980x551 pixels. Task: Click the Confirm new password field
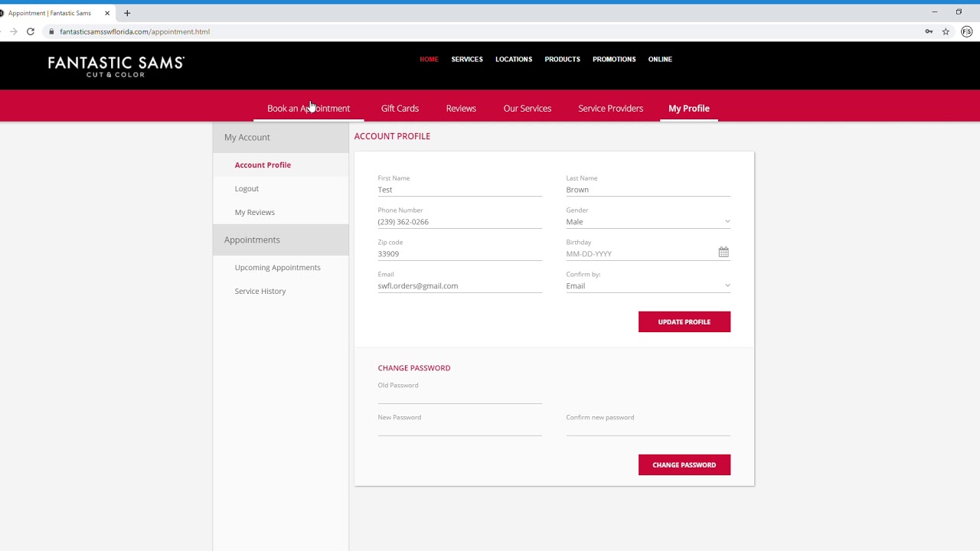pyautogui.click(x=648, y=429)
